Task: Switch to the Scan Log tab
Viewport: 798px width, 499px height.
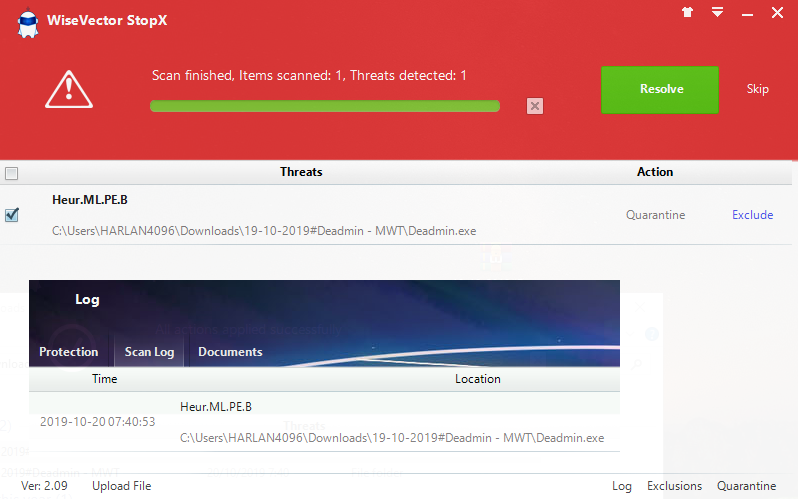Action: point(149,352)
